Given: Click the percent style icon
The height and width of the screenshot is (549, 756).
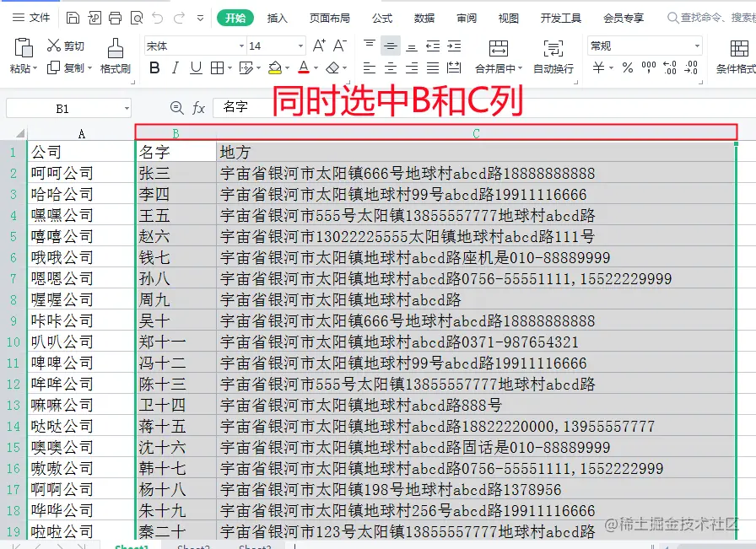Looking at the screenshot, I should 628,67.
